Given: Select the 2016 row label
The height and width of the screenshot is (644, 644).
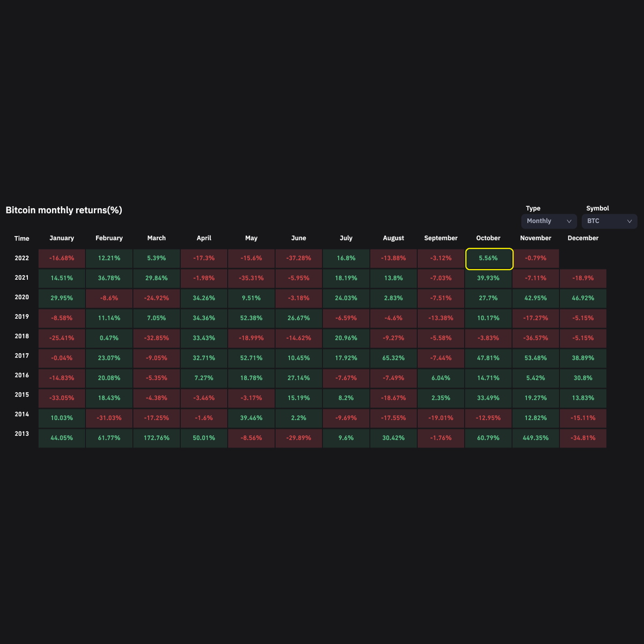Looking at the screenshot, I should click(22, 376).
